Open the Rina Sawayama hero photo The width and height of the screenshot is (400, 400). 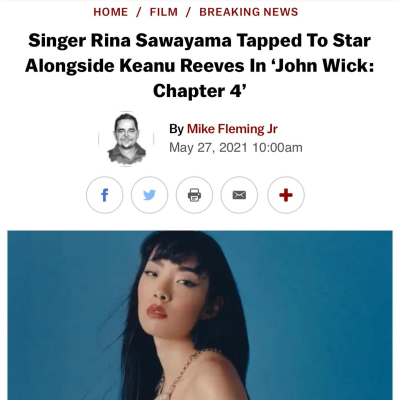(x=200, y=315)
